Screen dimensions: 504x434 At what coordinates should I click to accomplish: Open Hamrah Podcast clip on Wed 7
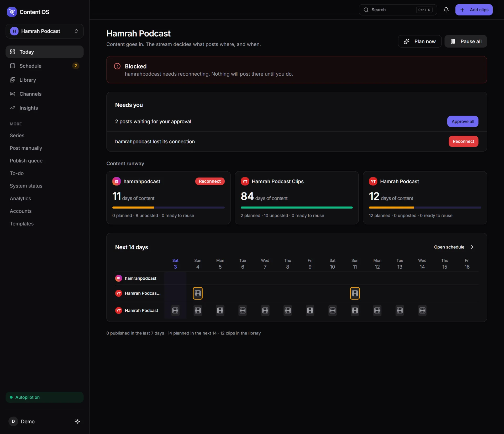(265, 311)
